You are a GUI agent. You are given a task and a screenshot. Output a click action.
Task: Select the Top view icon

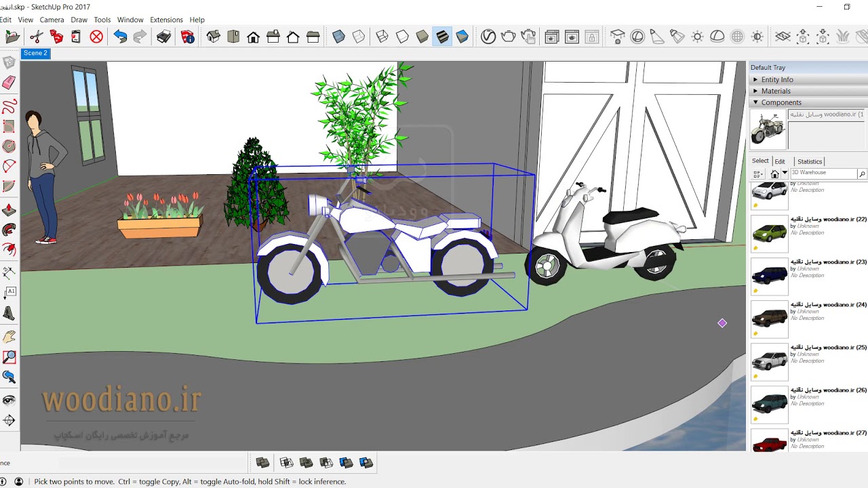click(x=233, y=37)
